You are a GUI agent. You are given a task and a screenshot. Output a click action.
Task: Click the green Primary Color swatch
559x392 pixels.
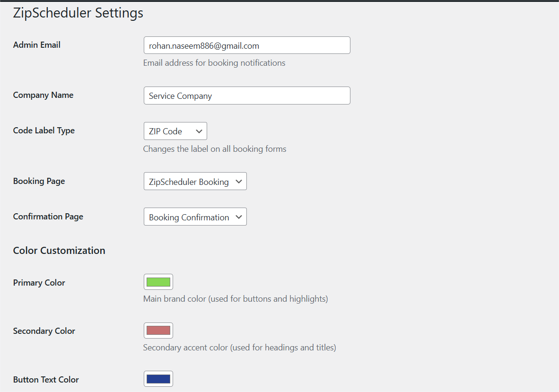[x=158, y=281]
